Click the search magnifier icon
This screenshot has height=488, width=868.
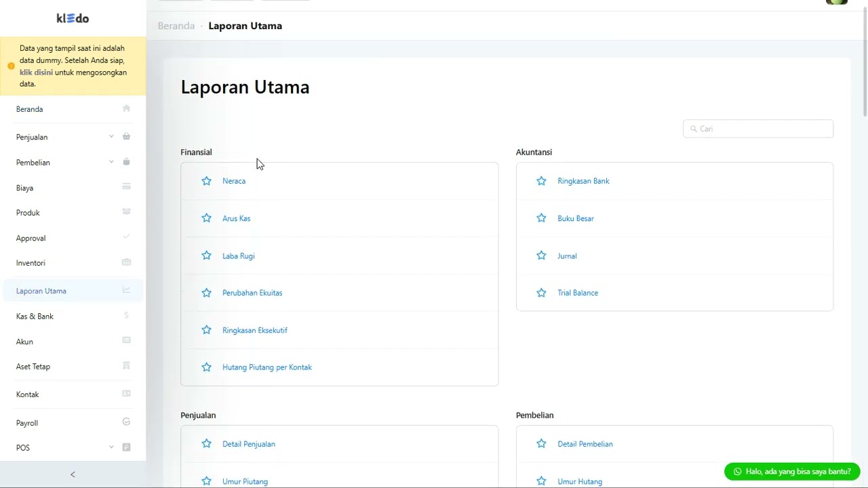click(x=693, y=129)
